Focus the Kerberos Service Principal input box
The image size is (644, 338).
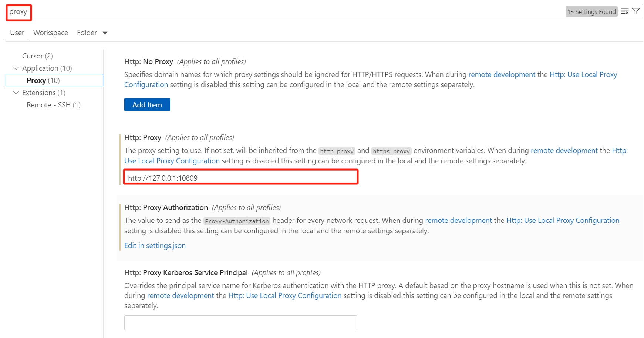coord(240,323)
